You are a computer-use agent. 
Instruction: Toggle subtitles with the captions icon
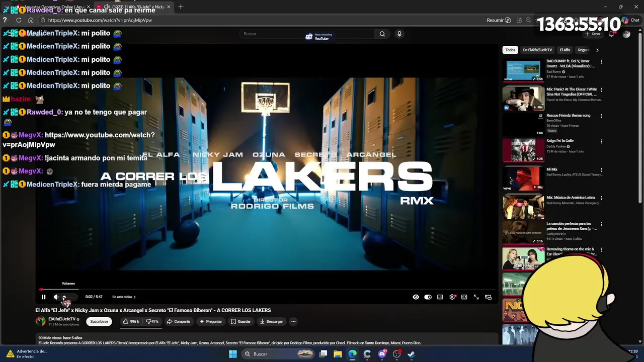coord(440,297)
